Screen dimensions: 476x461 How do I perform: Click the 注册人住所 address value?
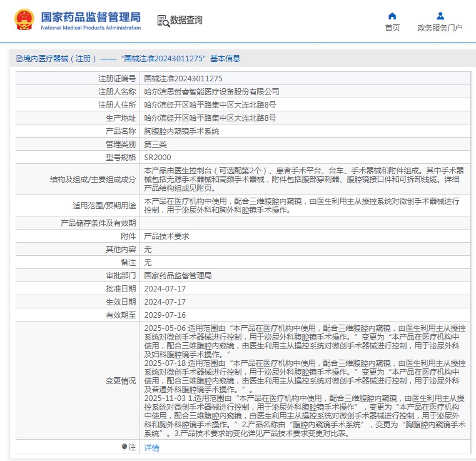pos(210,105)
